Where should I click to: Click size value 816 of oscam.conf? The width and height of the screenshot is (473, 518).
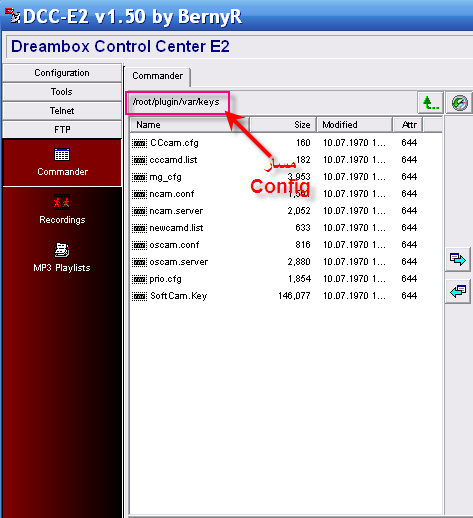click(303, 245)
